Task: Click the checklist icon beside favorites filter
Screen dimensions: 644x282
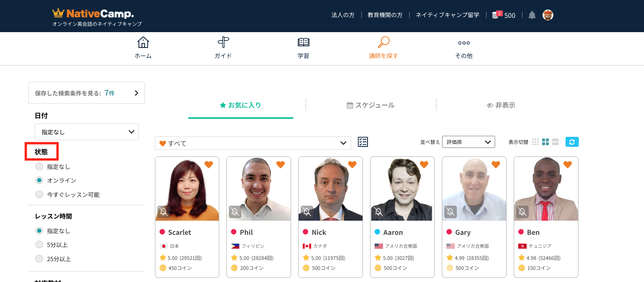Action: click(363, 142)
